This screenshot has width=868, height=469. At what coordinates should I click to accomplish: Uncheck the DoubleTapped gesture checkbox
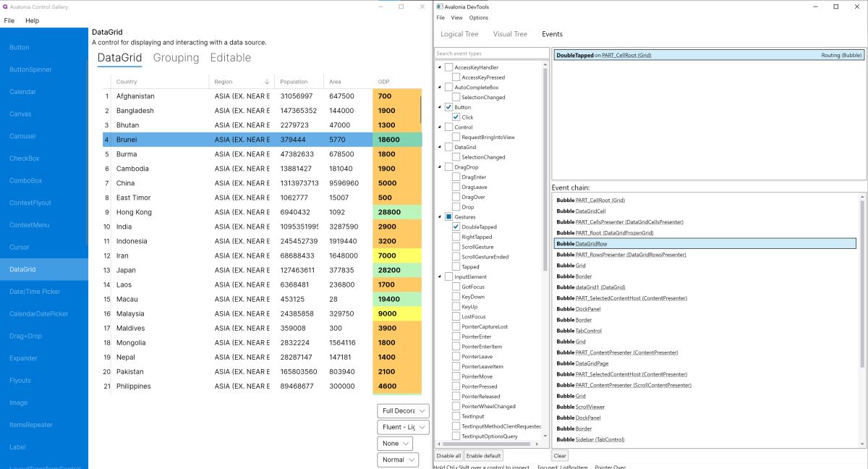tap(456, 227)
